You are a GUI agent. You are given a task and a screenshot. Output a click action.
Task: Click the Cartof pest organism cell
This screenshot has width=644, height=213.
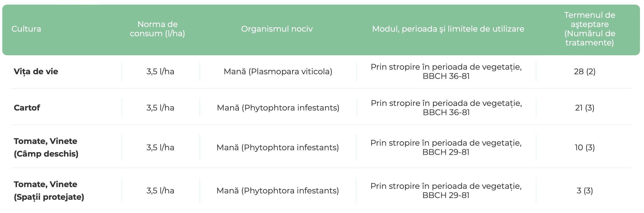[x=278, y=108]
